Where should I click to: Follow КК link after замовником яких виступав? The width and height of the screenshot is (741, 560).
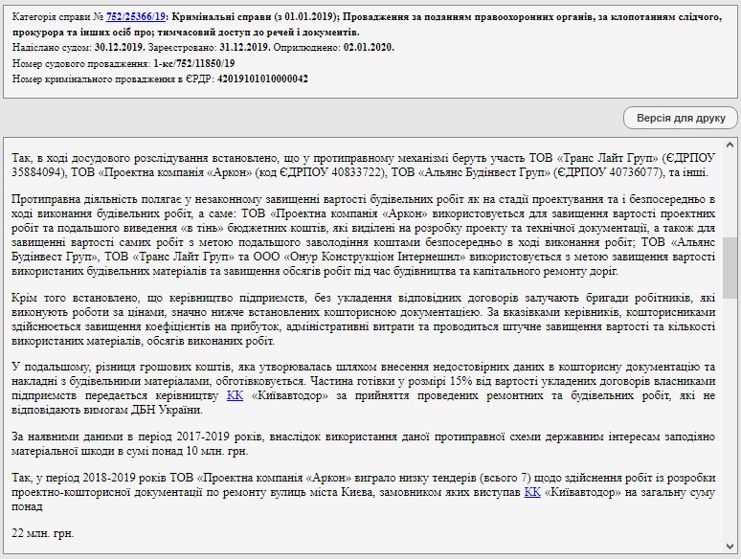click(x=532, y=491)
